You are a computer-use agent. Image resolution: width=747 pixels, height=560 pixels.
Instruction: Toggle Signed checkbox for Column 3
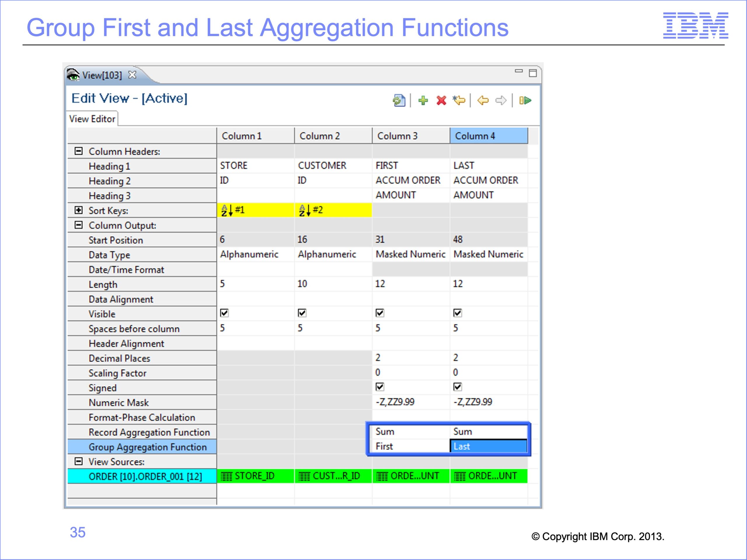click(380, 386)
